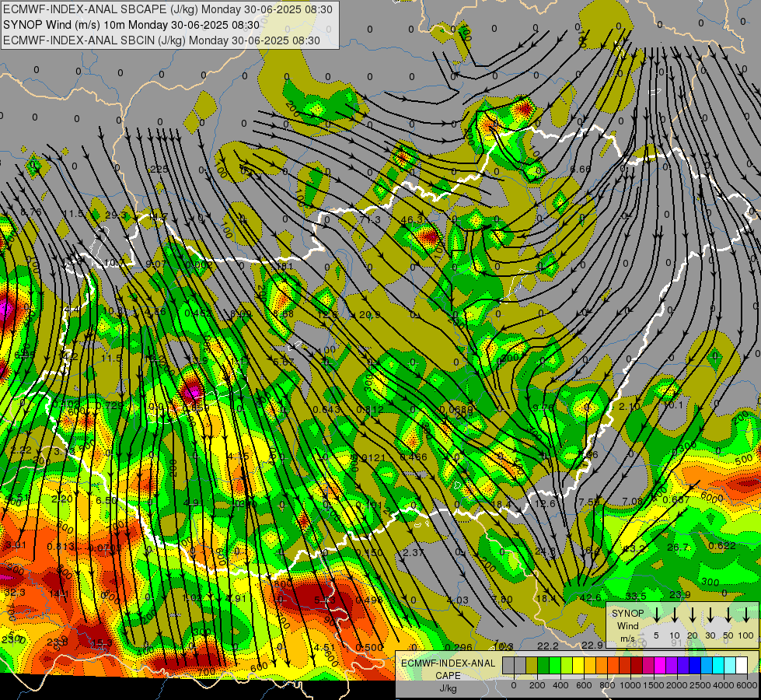Viewport: 761px width, 700px height.
Task: Click the 29.3 value on the map
Action: click(x=116, y=215)
